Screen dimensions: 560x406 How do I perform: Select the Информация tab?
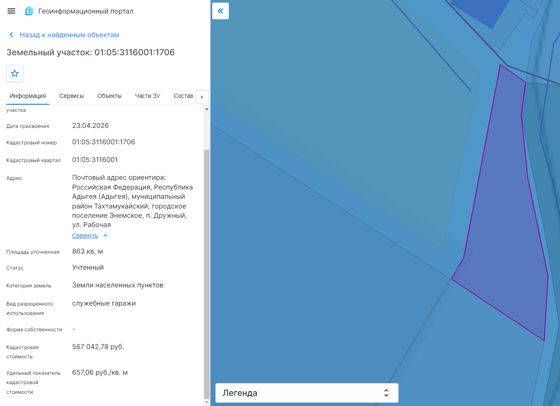click(28, 96)
